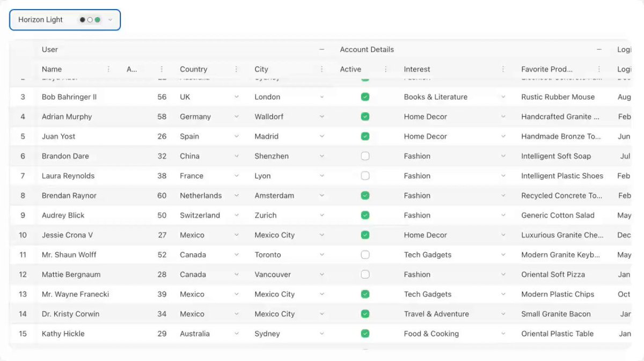
Task: Expand Country dropdown for Juan Yost
Action: pyautogui.click(x=236, y=136)
